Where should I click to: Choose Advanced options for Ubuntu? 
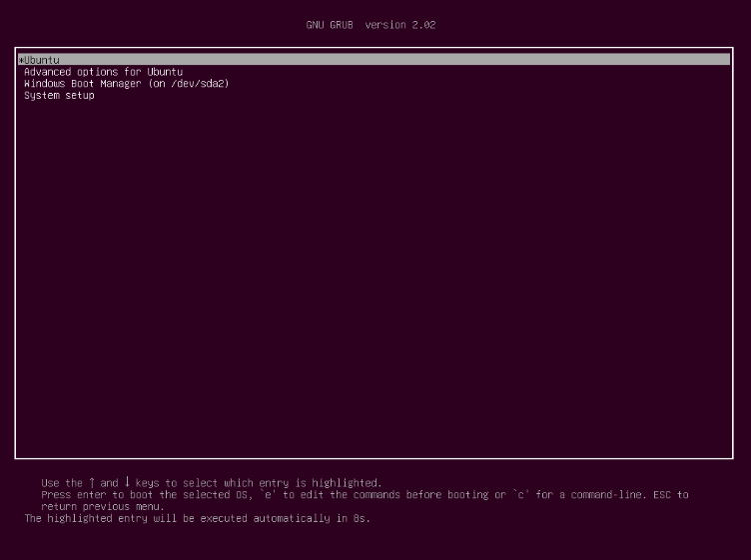click(x=103, y=72)
